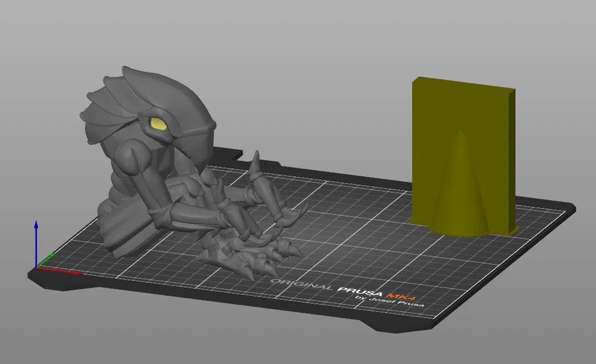Select the olive wipe tower block
The width and height of the screenshot is (596, 364).
464,114
